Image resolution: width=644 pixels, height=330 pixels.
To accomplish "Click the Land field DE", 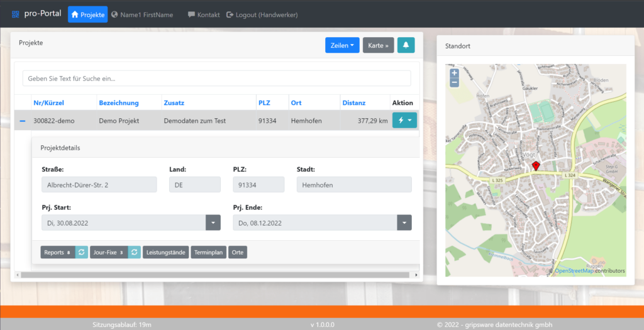I will pyautogui.click(x=195, y=185).
